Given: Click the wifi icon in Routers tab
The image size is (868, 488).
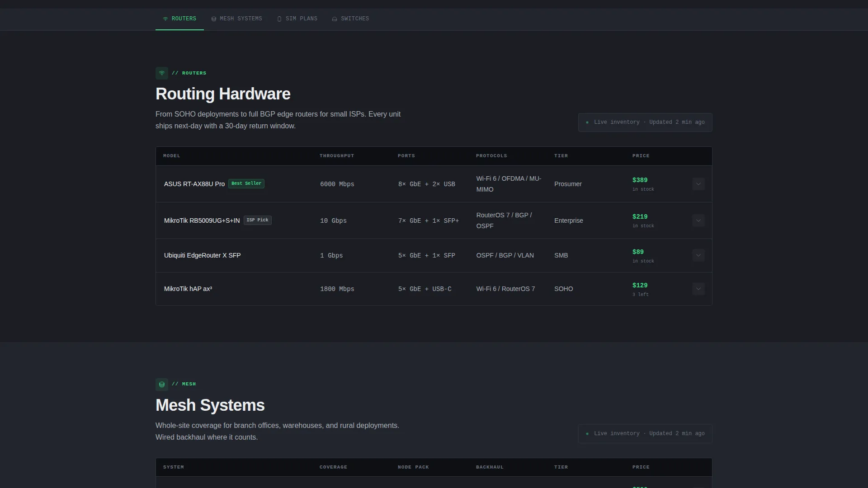Looking at the screenshot, I should pyautogui.click(x=165, y=19).
